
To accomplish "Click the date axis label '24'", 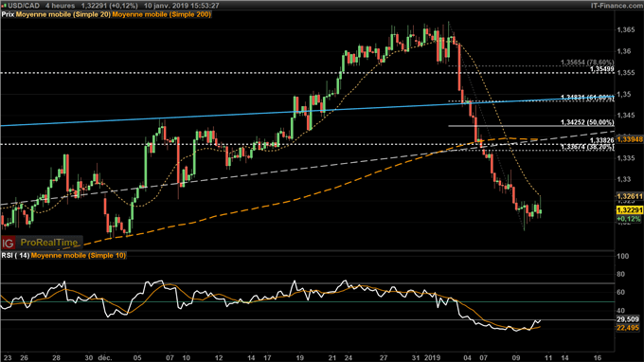I will (x=349, y=357).
